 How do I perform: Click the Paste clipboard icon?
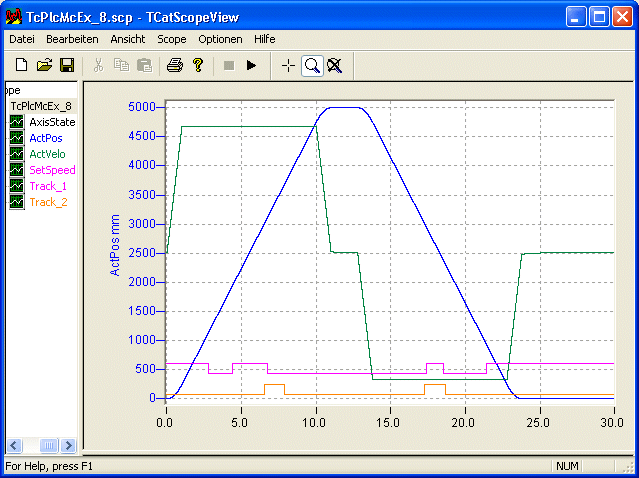coord(144,65)
